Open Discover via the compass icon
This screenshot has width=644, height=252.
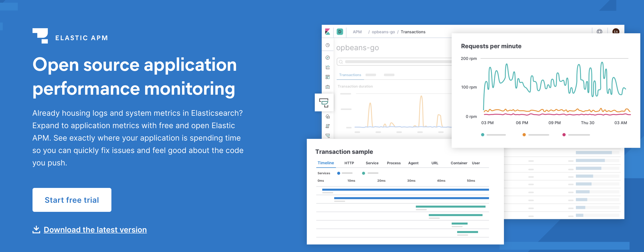coord(327,58)
